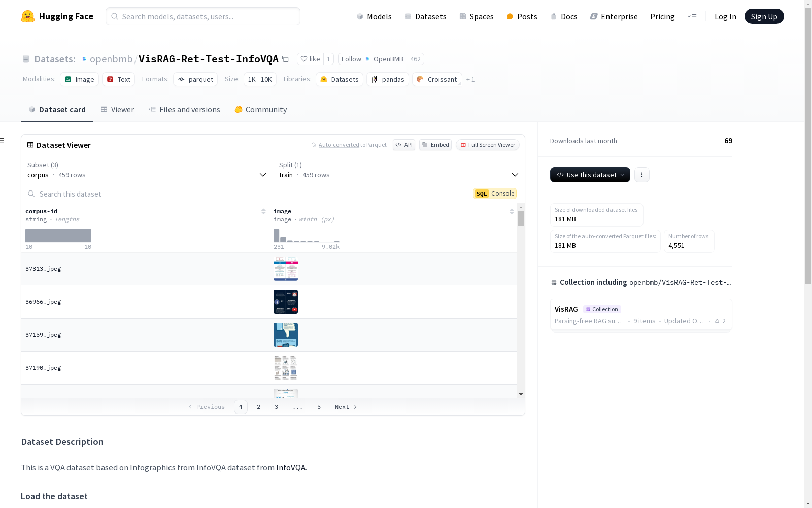Click the left-edge table of contents icon
812x508 pixels.
point(3,140)
